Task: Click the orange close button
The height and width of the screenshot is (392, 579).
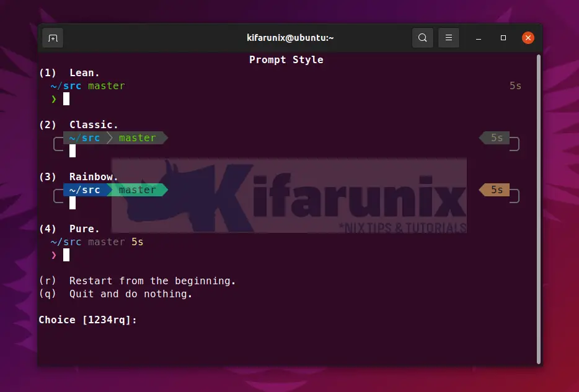Action: 528,37
